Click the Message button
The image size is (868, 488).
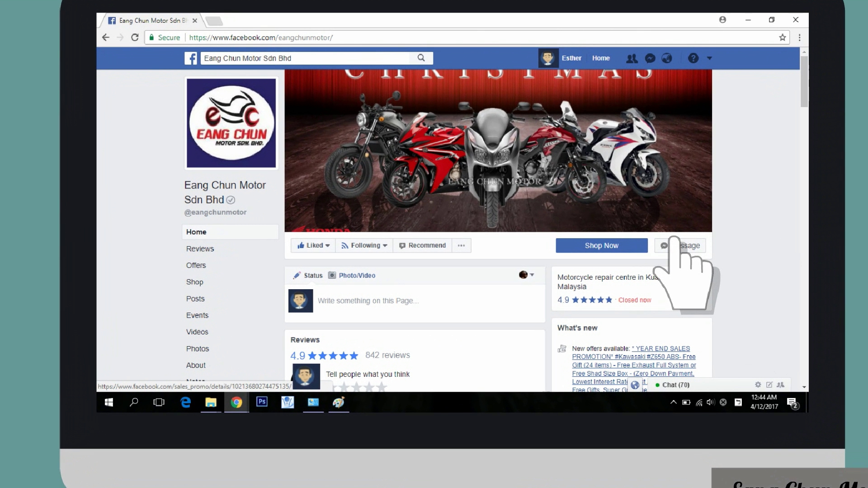click(x=680, y=245)
